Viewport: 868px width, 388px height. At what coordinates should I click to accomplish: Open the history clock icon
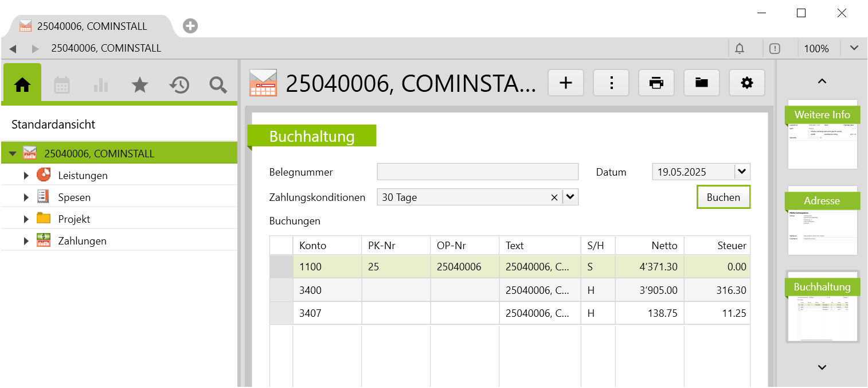179,86
